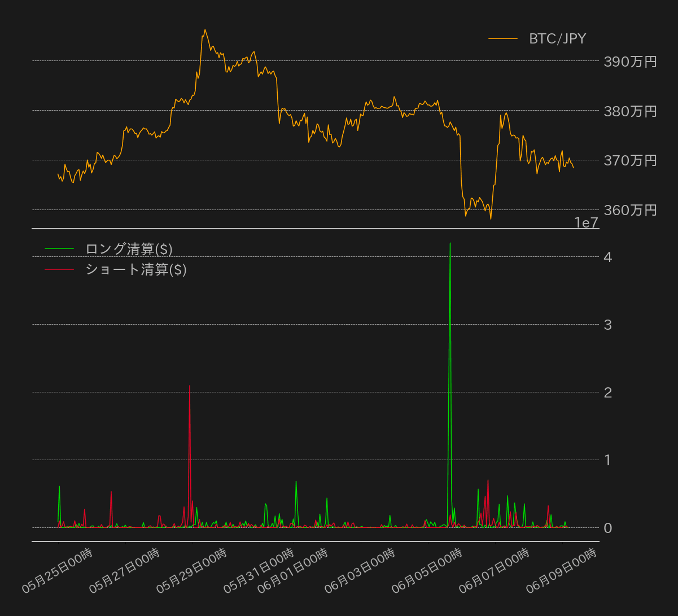Click the 06月09日00時 x-axis label
This screenshot has width=678, height=616.
pyautogui.click(x=562, y=570)
